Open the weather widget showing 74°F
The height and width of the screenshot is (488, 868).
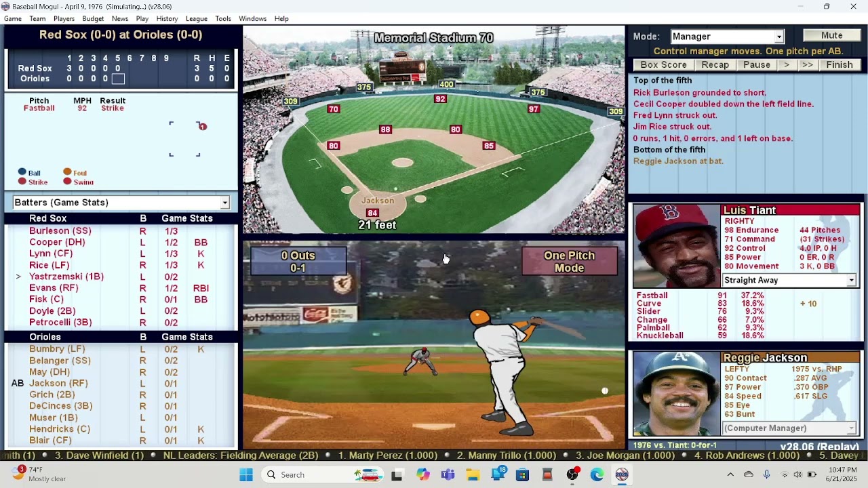click(39, 474)
